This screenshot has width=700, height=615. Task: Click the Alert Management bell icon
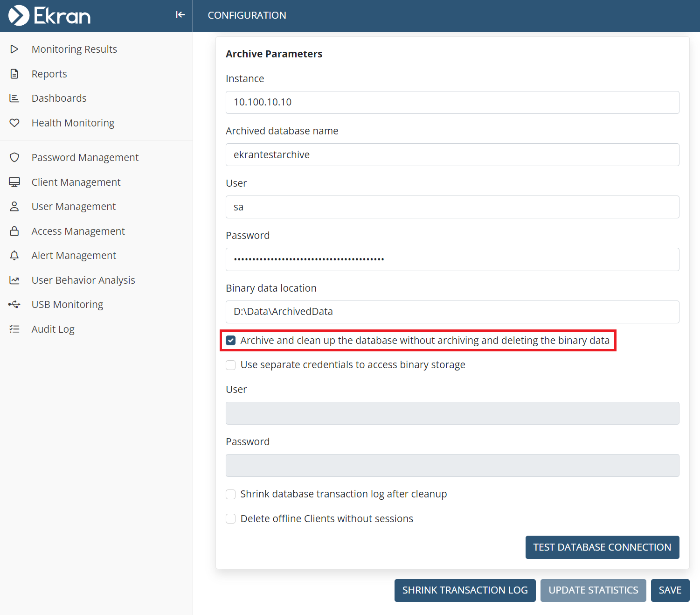click(14, 255)
